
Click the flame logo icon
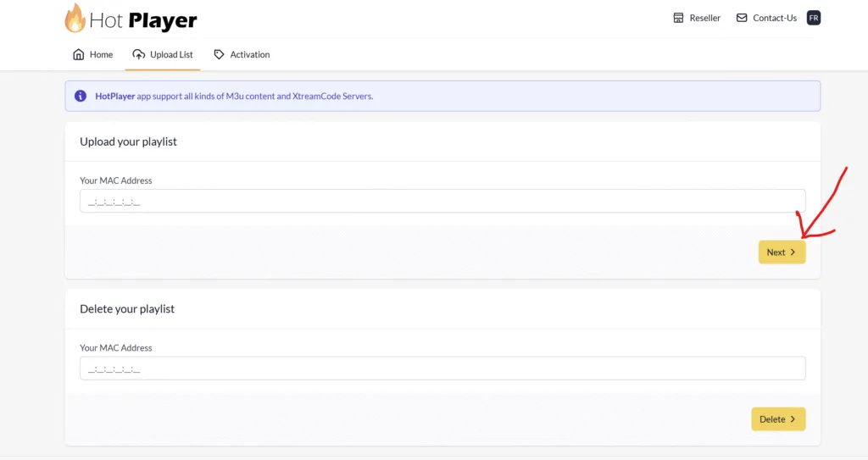pyautogui.click(x=75, y=18)
